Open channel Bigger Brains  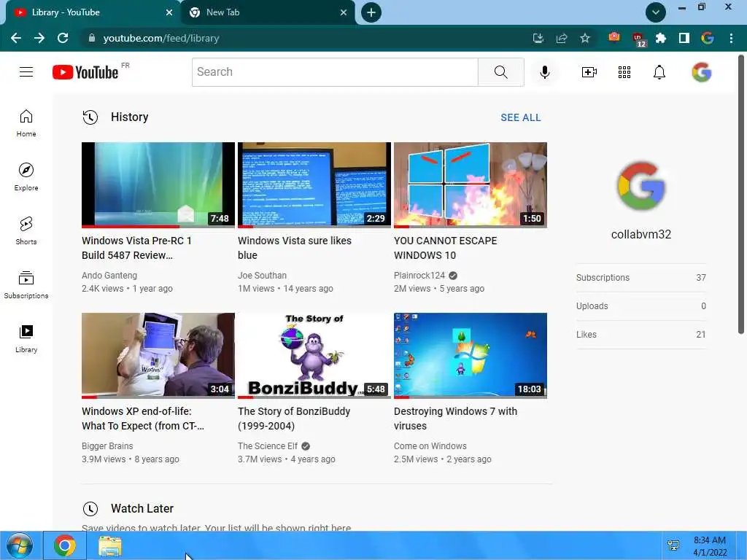(107, 446)
